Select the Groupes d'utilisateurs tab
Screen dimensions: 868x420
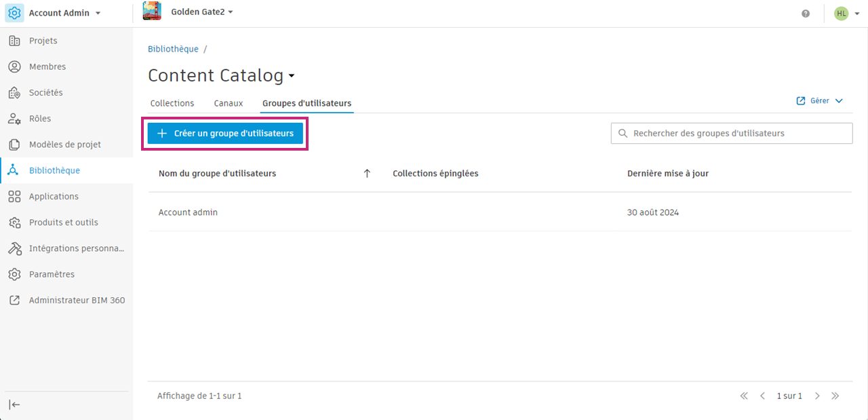point(307,103)
